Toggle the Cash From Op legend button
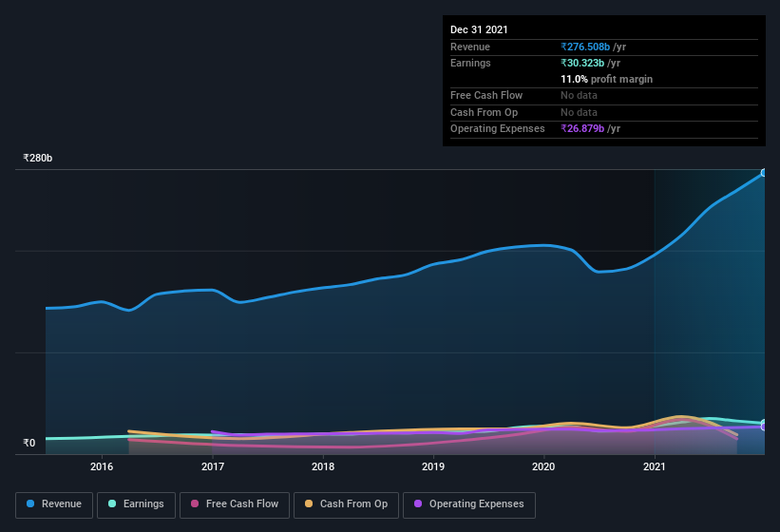780x532 pixels. pos(346,505)
